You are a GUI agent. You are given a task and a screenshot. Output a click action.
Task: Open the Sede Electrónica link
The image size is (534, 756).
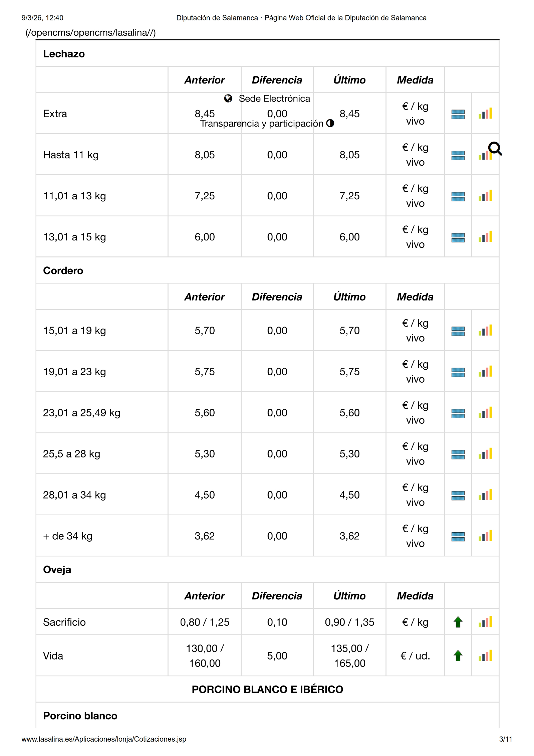(x=274, y=99)
